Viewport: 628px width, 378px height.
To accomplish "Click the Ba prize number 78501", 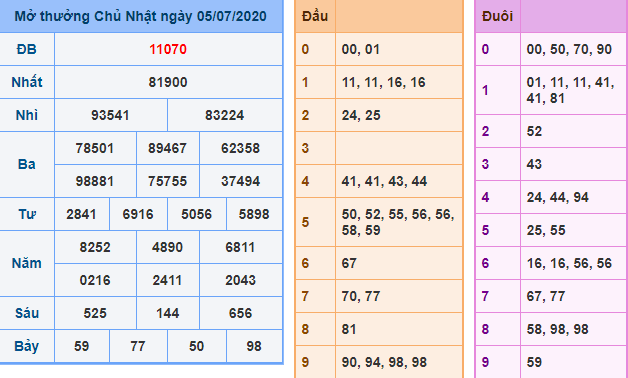I will pos(95,148).
